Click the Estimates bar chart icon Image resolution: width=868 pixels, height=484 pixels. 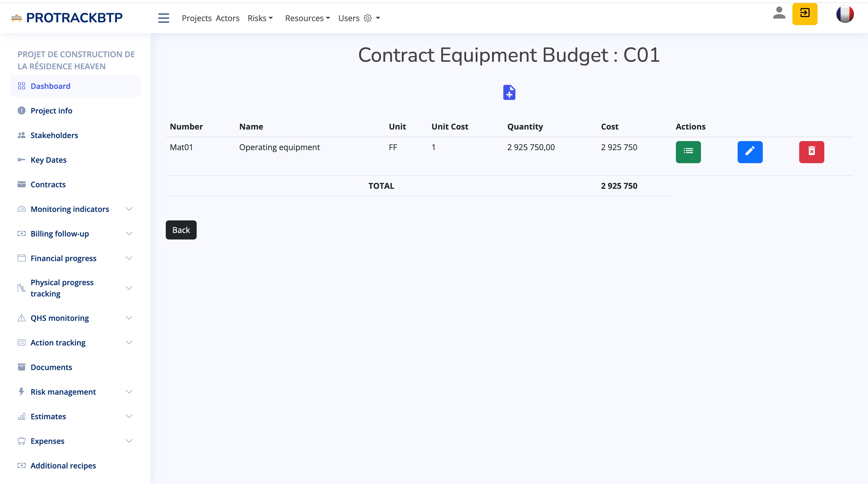point(22,416)
